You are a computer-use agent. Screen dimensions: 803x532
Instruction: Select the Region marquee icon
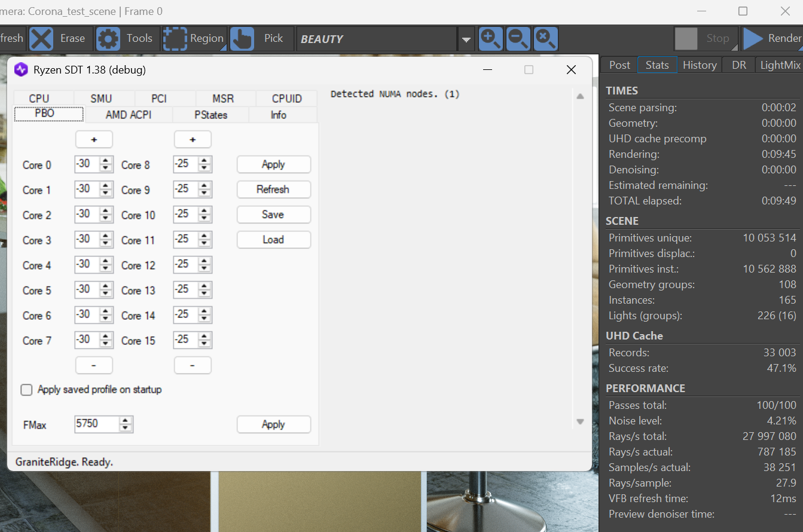[175, 38]
